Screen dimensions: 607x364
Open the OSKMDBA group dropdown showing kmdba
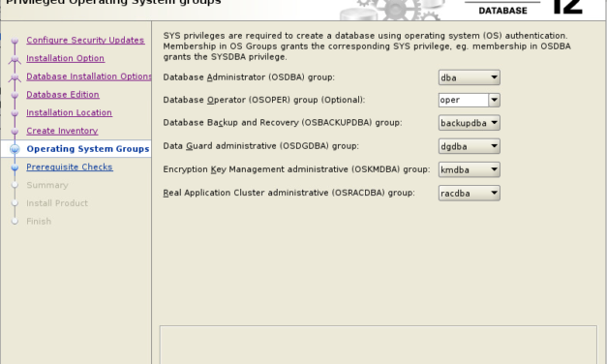pos(470,169)
